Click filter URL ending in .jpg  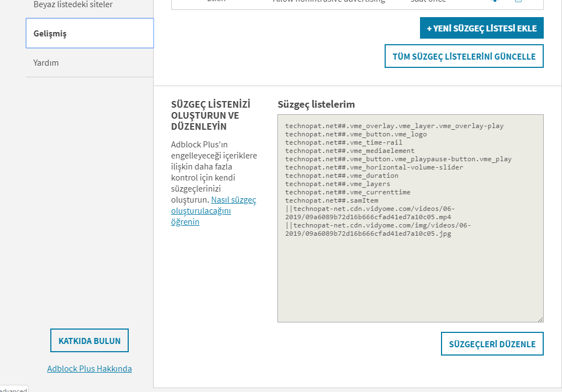click(378, 230)
